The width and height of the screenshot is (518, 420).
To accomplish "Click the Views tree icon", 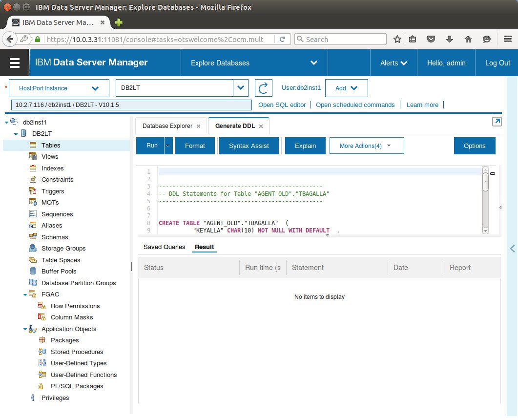I will [x=33, y=156].
